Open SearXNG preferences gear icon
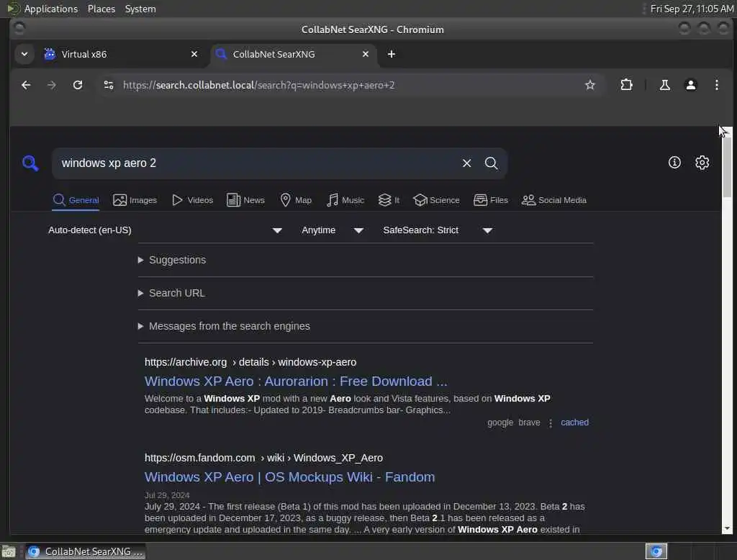This screenshot has height=560, width=737. [702, 163]
